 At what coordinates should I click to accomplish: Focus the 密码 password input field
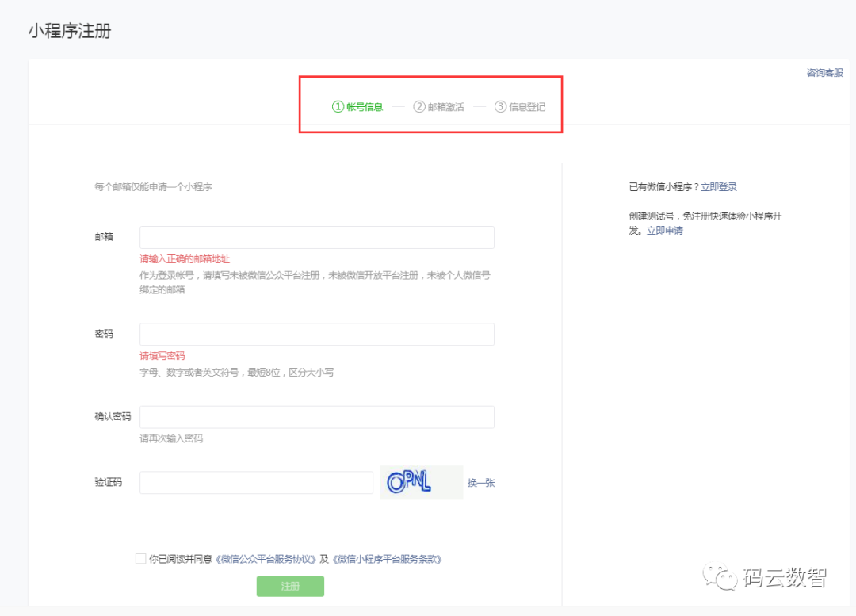tap(317, 335)
